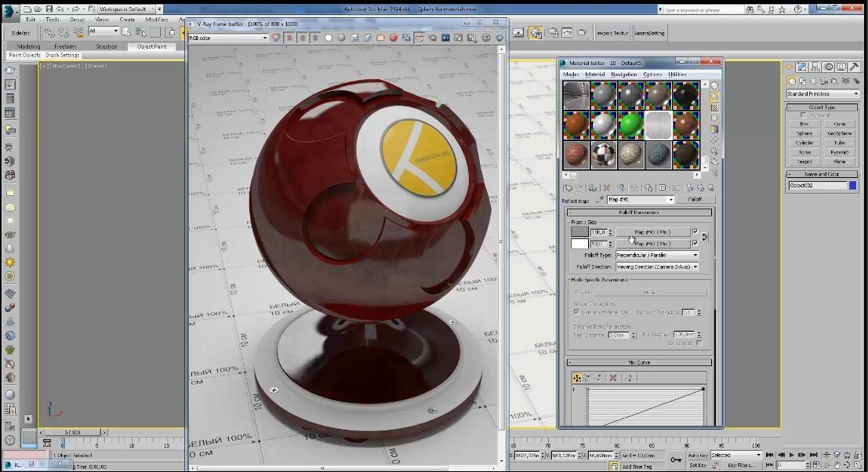Open the Utilities menu in Material Editor
Screen dimensions: 868x472
click(x=677, y=74)
